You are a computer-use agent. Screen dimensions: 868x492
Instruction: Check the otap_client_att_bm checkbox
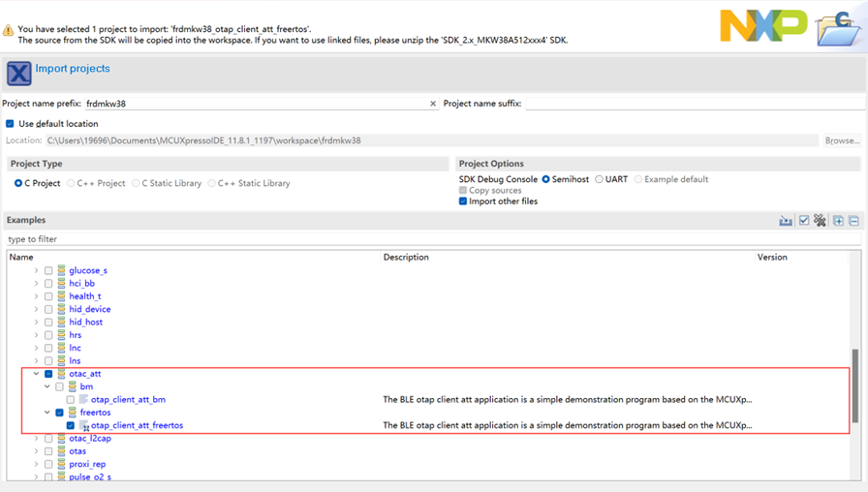pos(71,400)
